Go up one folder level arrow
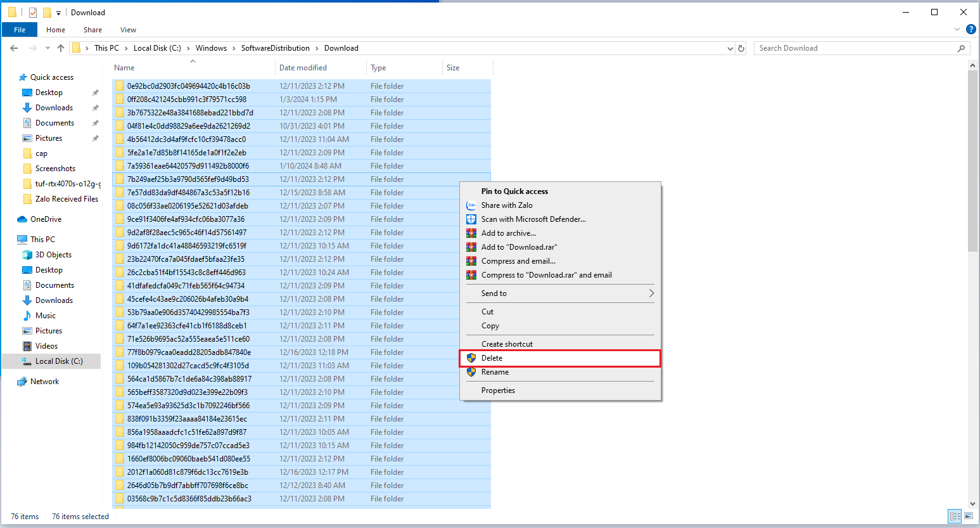 [61, 48]
